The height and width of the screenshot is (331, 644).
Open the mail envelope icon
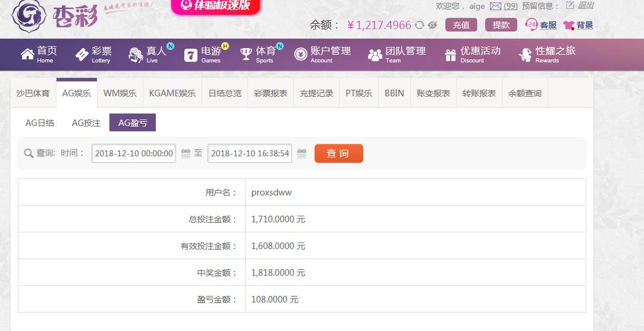coord(496,6)
